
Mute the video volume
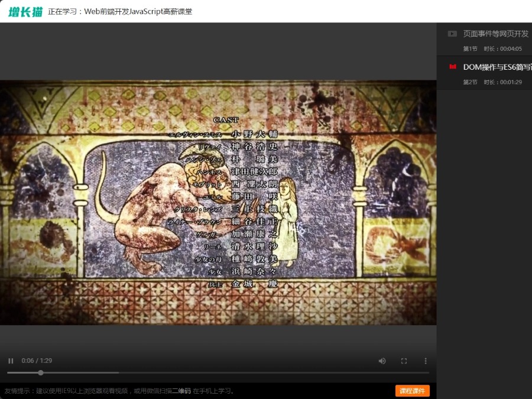click(x=382, y=361)
